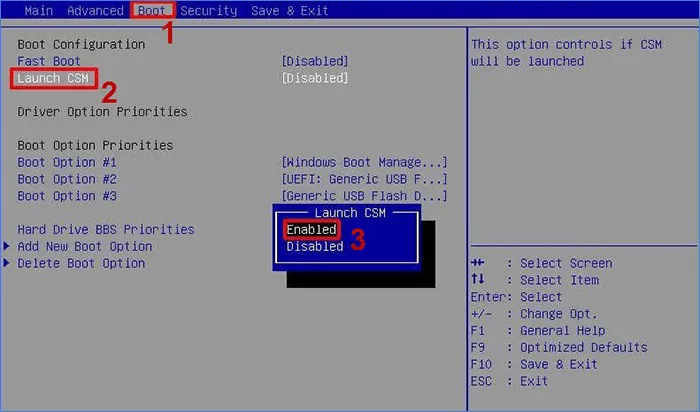Click the arrow beside Delete Boot Option
700x412 pixels.
point(6,263)
